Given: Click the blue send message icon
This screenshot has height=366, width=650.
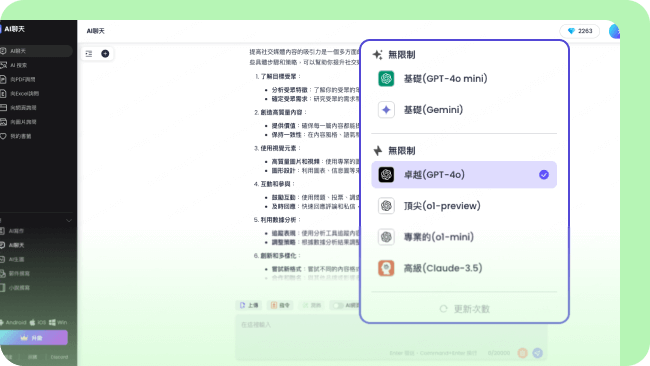Looking at the screenshot, I should 538,353.
